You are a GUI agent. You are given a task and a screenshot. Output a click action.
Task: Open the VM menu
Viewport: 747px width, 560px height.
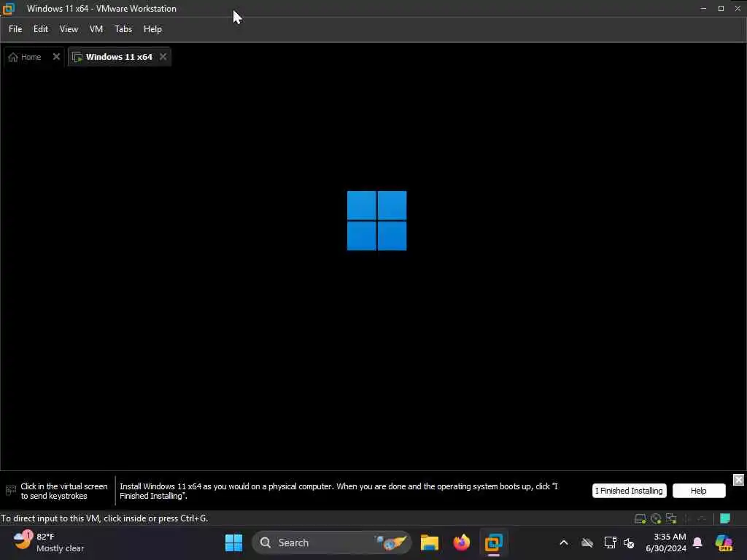coord(96,29)
